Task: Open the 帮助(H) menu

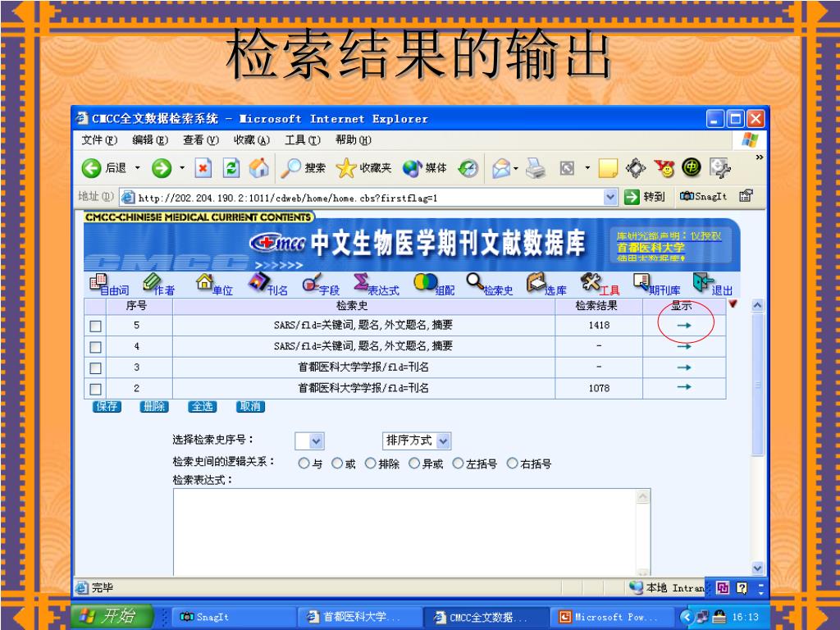Action: point(354,139)
